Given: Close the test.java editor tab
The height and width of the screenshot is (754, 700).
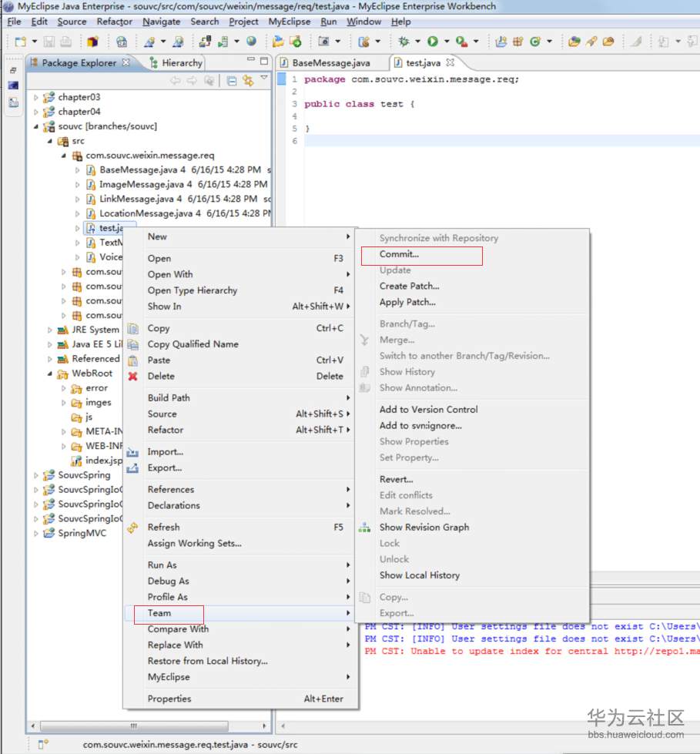Looking at the screenshot, I should [x=451, y=62].
